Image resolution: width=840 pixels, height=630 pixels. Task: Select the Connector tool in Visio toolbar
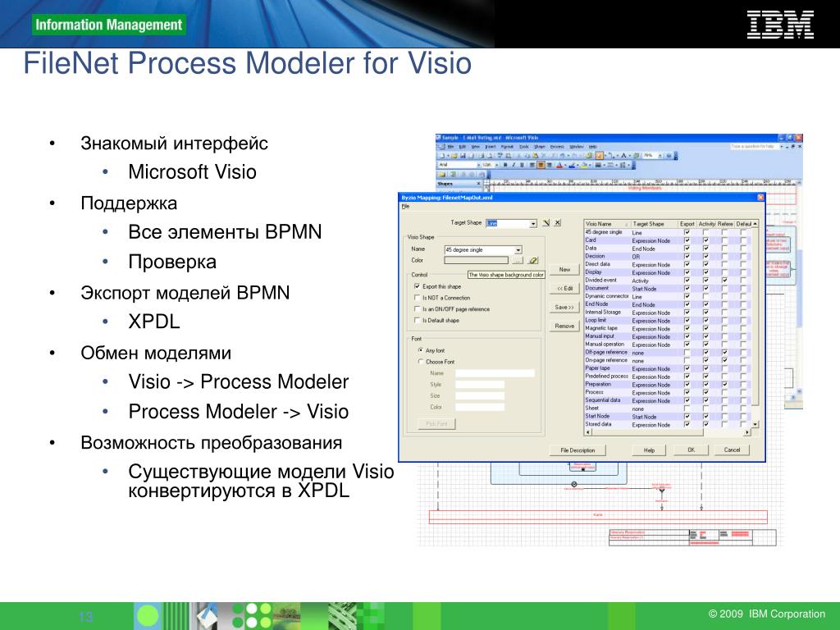pos(611,155)
